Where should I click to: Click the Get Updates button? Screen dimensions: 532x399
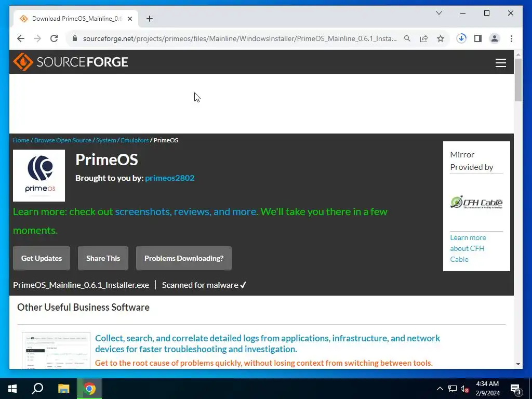click(42, 258)
